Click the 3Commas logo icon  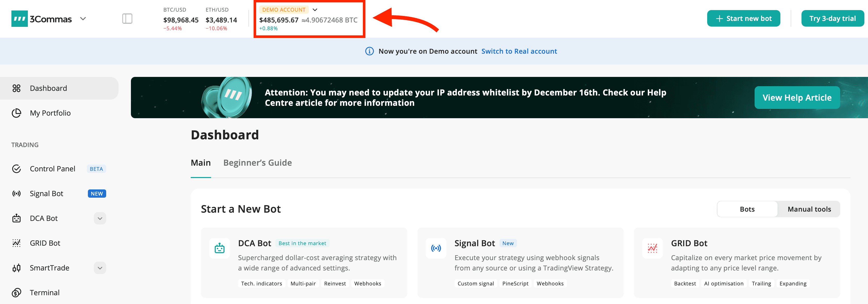[20, 19]
